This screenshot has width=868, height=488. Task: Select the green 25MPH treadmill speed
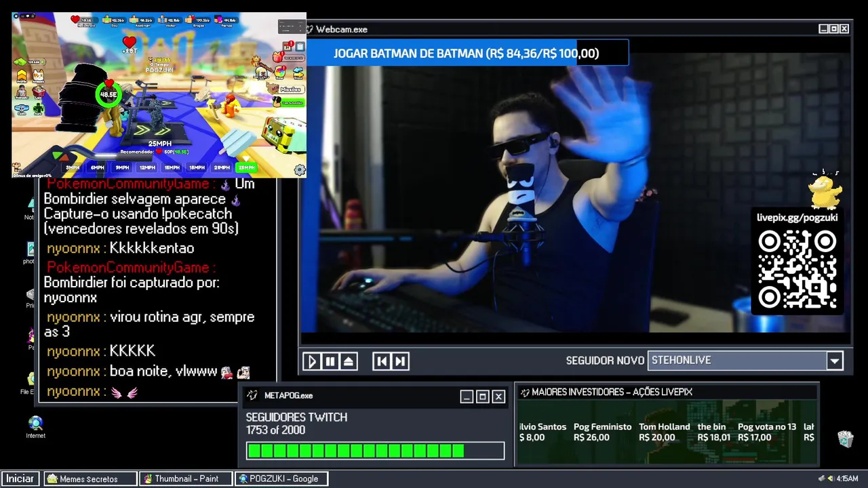(x=246, y=167)
